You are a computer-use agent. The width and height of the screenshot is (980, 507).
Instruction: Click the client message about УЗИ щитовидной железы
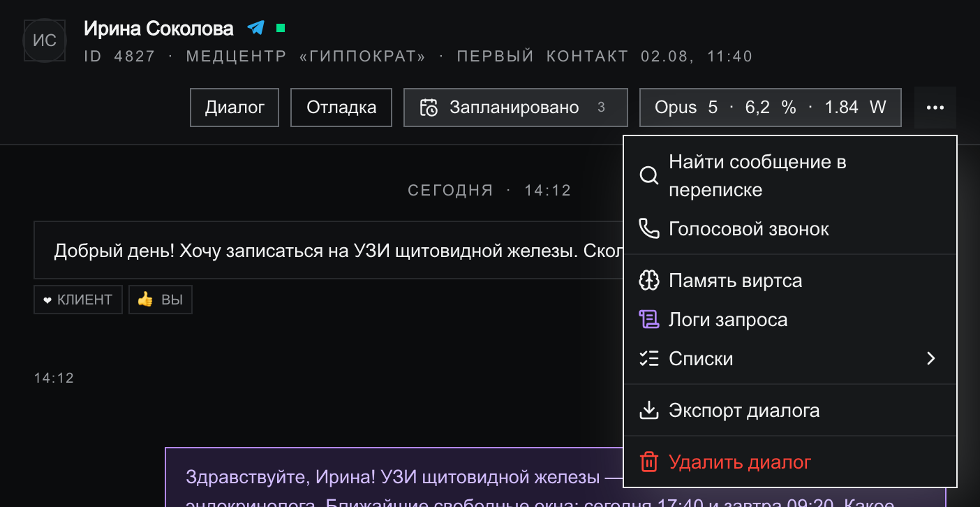click(x=328, y=251)
